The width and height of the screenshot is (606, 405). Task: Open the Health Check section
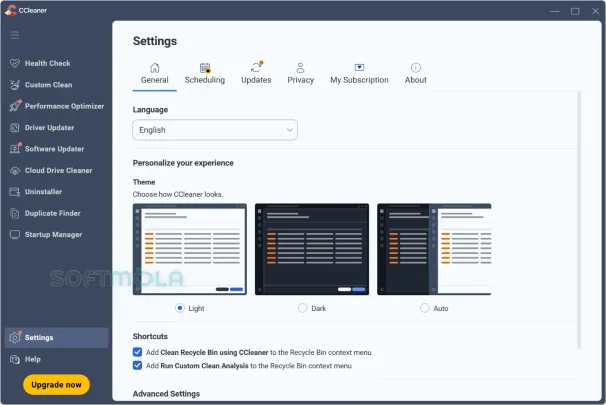point(48,63)
